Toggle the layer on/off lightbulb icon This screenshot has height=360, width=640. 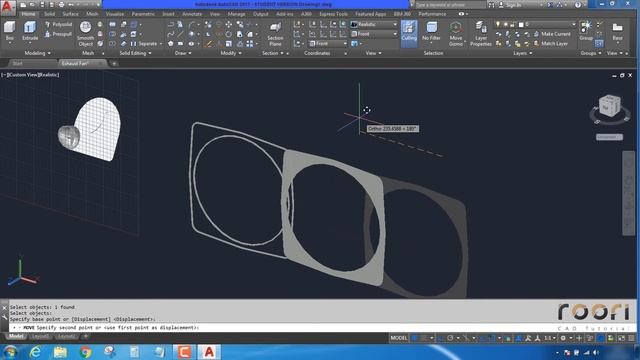pyautogui.click(x=498, y=24)
